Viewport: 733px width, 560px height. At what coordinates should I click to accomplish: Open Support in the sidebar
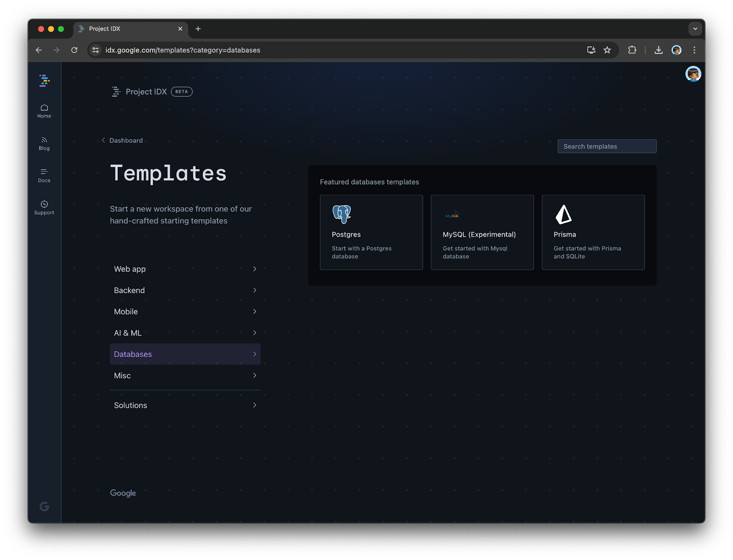pyautogui.click(x=44, y=208)
